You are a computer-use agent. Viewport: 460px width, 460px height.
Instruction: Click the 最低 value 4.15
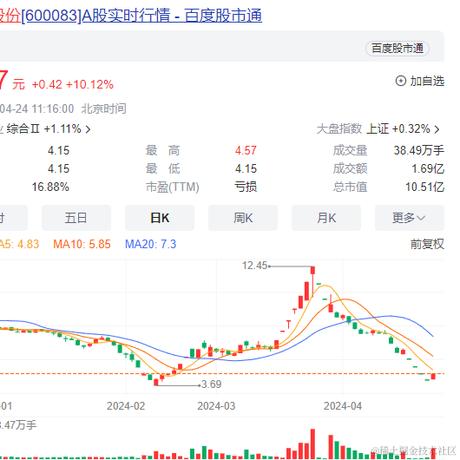(246, 169)
